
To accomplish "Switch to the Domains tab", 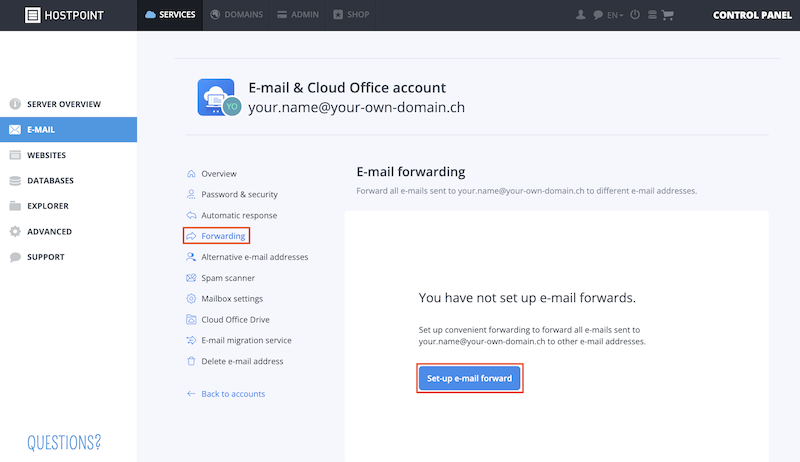I will click(x=237, y=15).
